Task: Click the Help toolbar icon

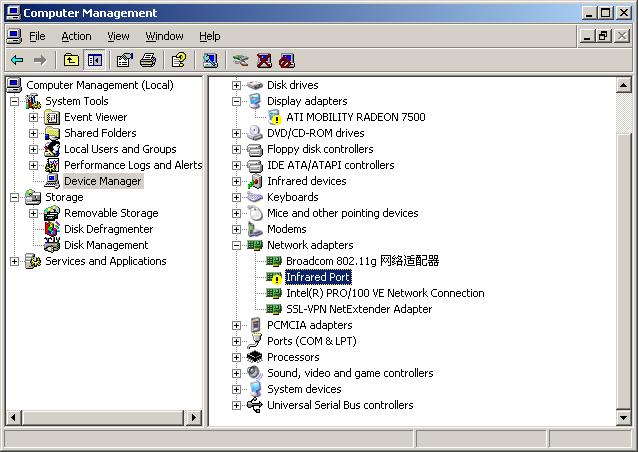Action: [x=178, y=60]
